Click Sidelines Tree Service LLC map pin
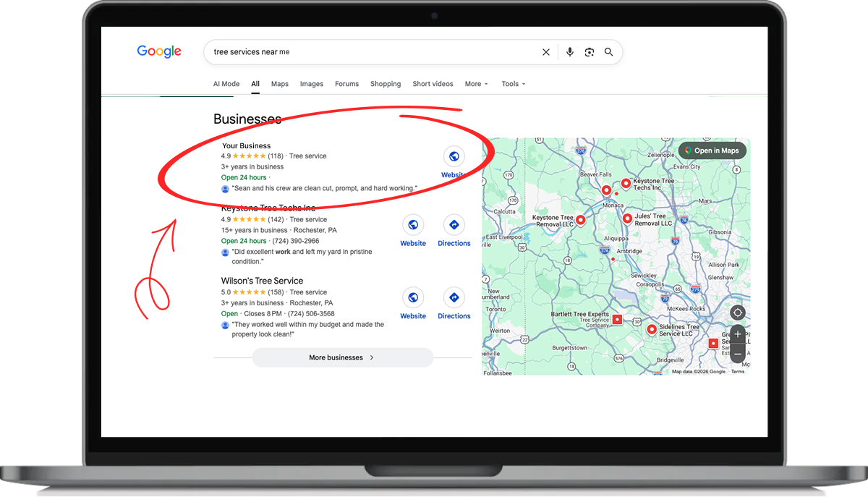 tap(651, 331)
